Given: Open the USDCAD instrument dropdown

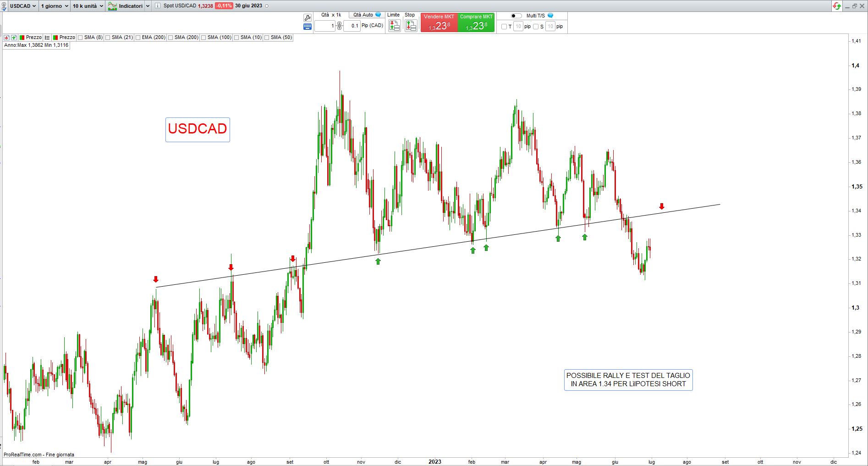Looking at the screenshot, I should point(22,6).
